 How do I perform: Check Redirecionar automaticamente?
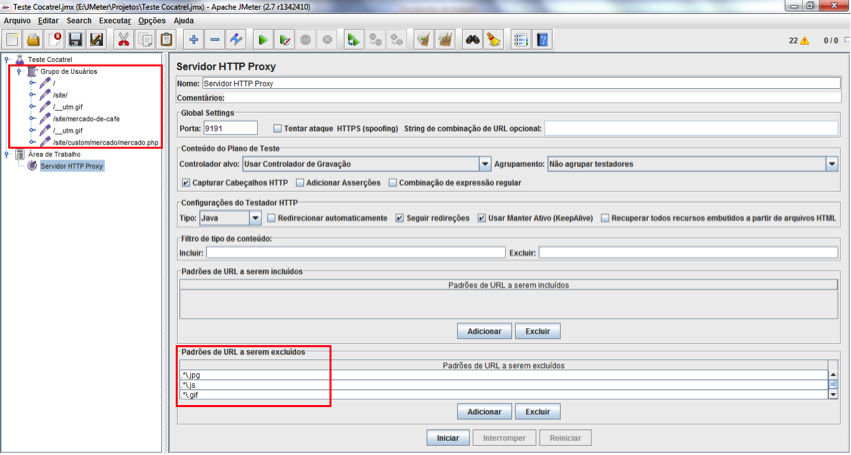[x=271, y=218]
